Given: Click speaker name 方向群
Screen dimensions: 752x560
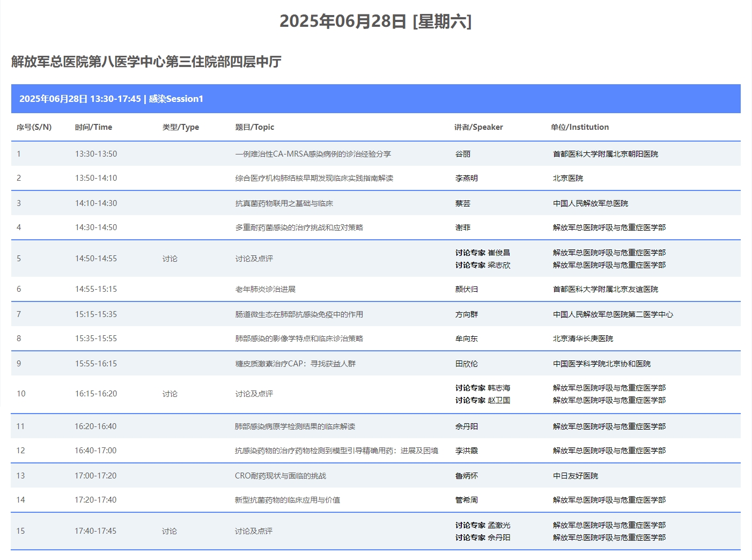Looking at the screenshot, I should pos(467,314).
